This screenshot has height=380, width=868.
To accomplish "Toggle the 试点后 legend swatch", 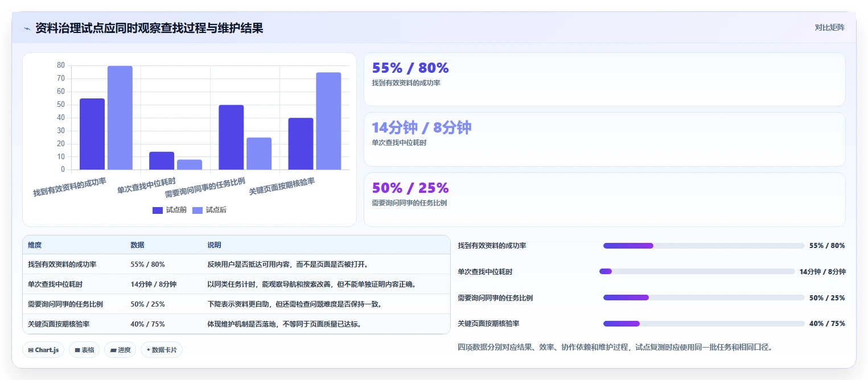I will coord(198,210).
